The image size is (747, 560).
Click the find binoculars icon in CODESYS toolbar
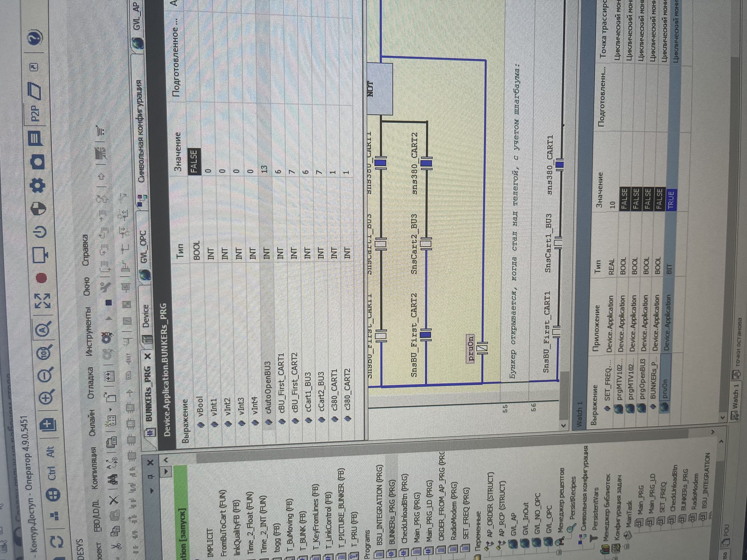113,479
